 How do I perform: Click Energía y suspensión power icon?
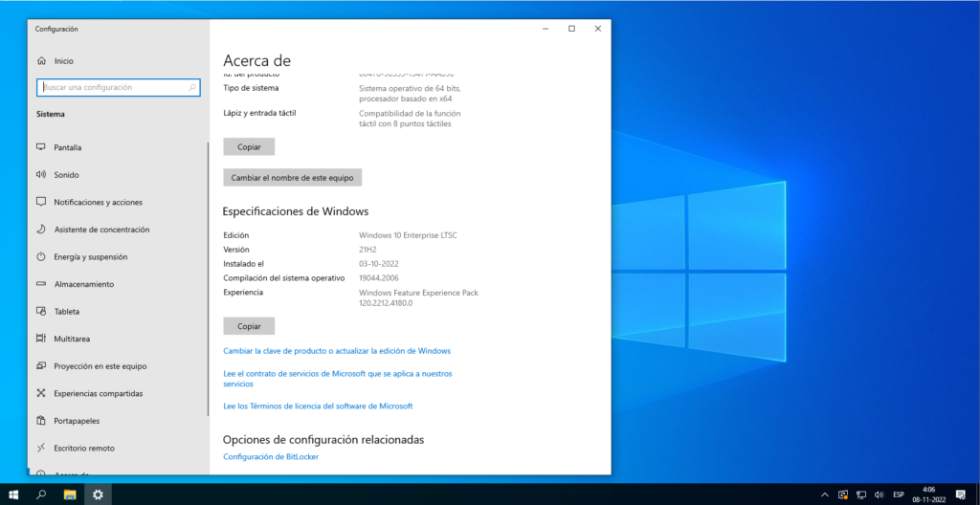coord(41,257)
